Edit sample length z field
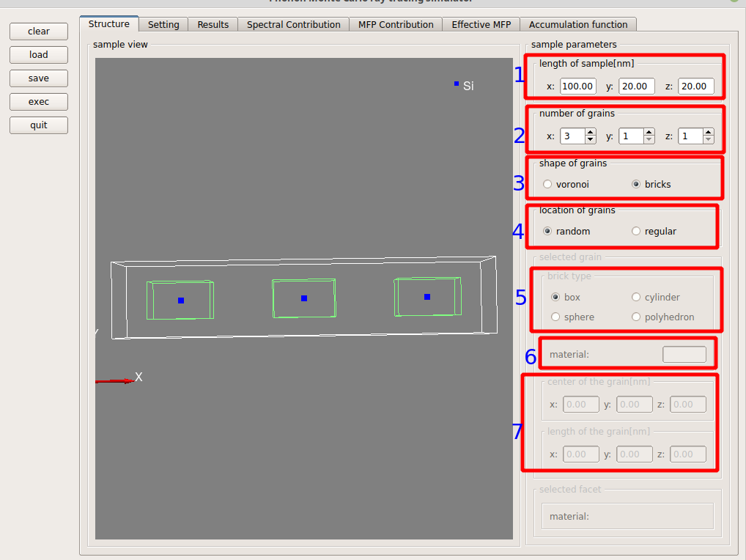Image resolution: width=746 pixels, height=560 pixels. [696, 86]
